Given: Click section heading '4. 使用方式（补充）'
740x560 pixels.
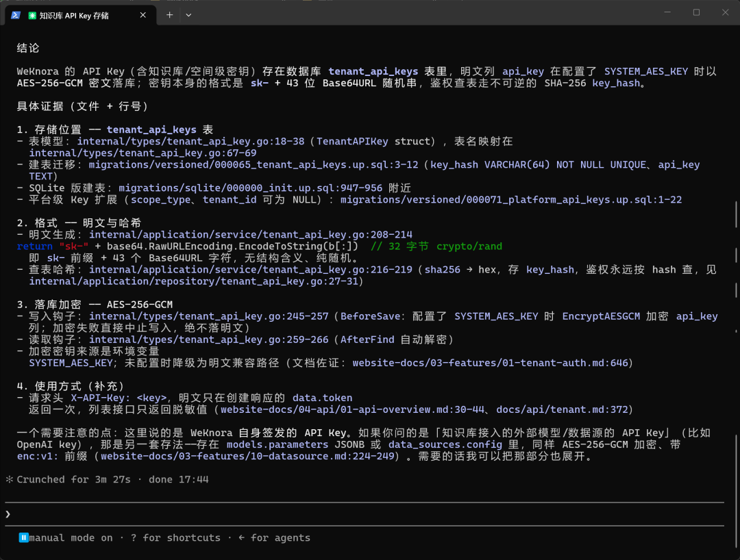Looking at the screenshot, I should [71, 386].
